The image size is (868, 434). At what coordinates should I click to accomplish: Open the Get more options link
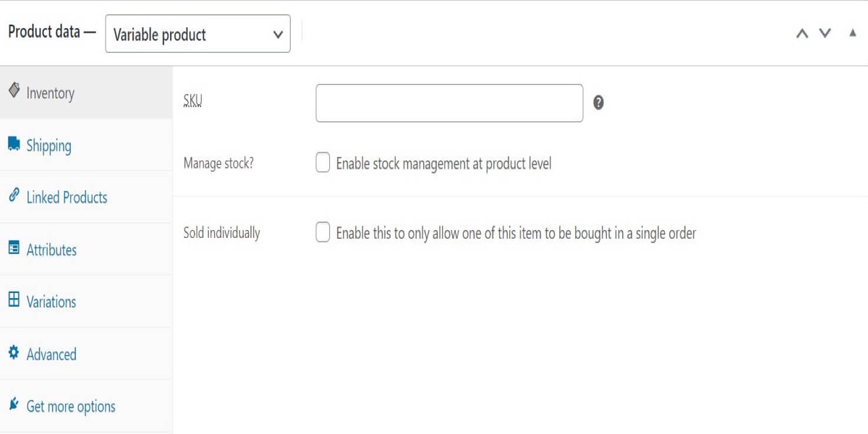[71, 407]
